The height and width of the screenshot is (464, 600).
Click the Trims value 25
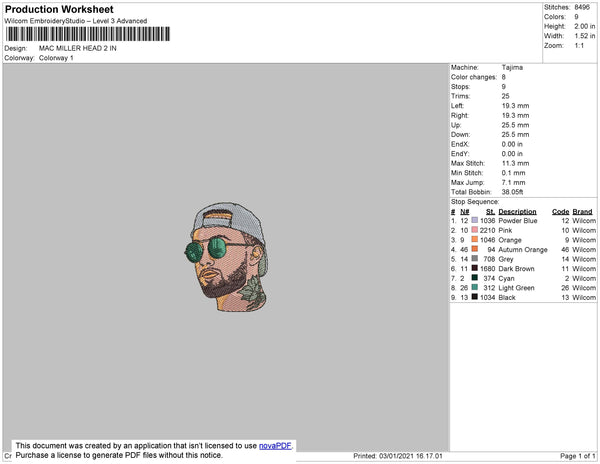tap(505, 96)
